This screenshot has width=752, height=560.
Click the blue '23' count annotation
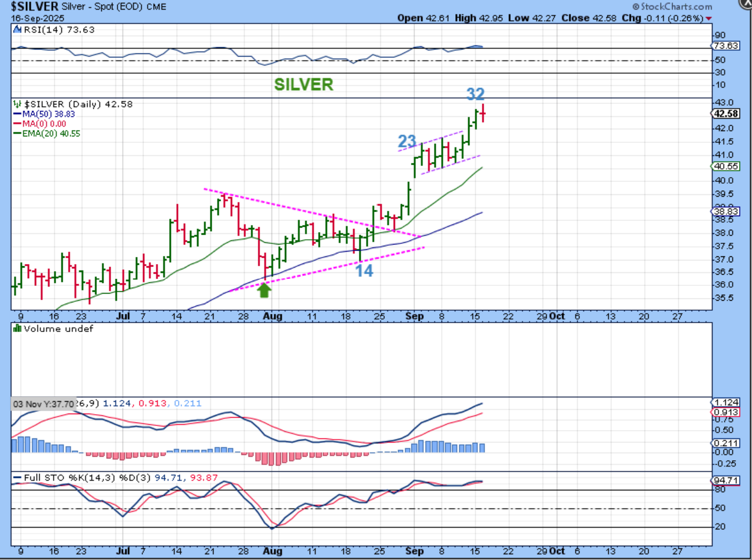pos(407,142)
